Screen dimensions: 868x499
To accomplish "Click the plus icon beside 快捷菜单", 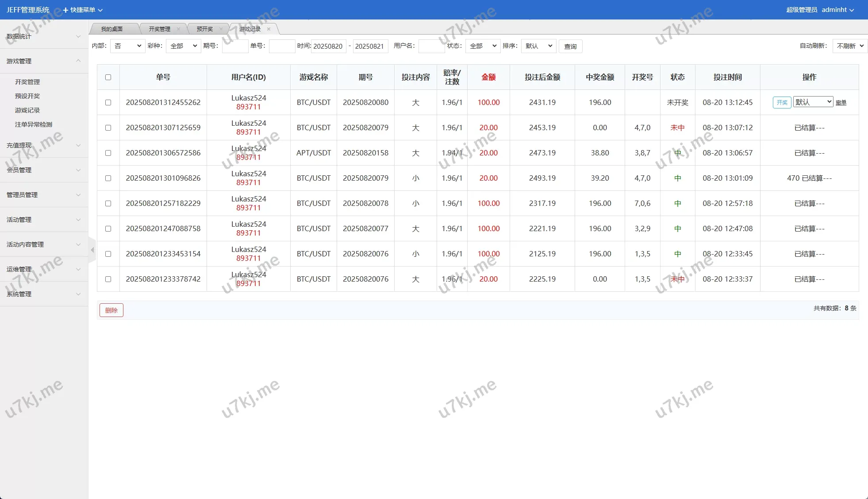I will click(x=65, y=10).
